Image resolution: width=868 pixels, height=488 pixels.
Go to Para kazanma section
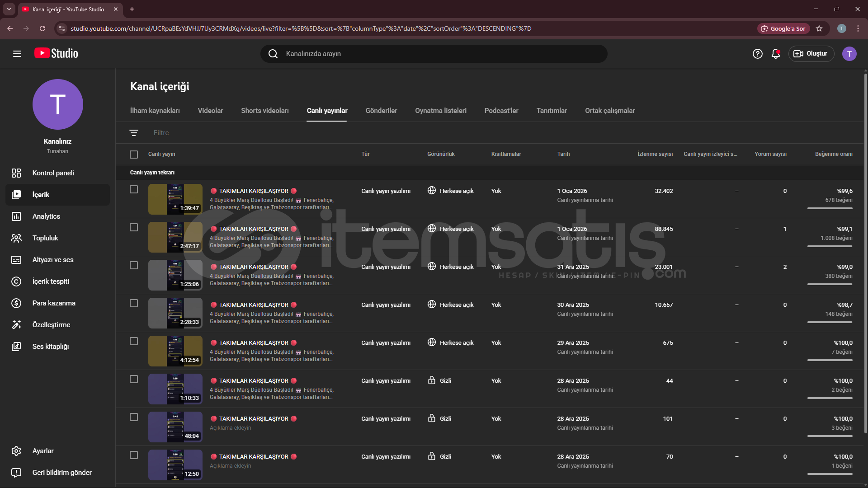coord(53,303)
